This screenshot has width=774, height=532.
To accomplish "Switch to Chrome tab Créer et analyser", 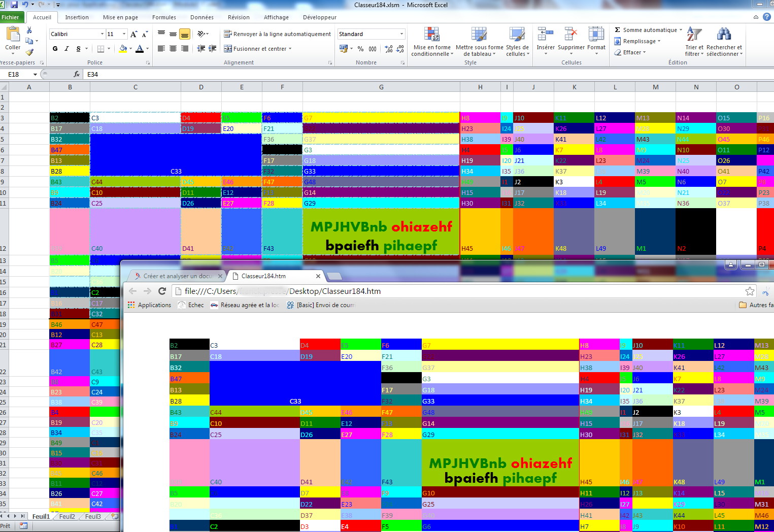I will click(x=178, y=276).
